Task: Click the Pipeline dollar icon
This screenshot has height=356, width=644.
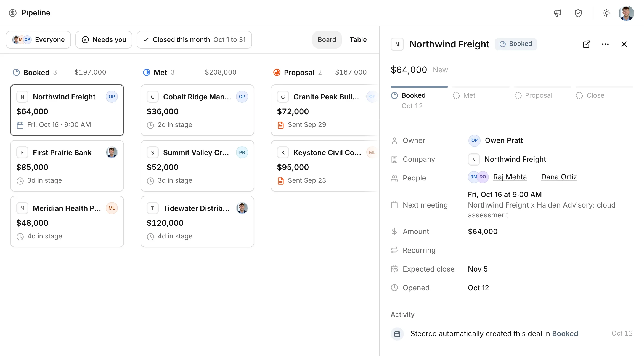Action: click(x=13, y=13)
